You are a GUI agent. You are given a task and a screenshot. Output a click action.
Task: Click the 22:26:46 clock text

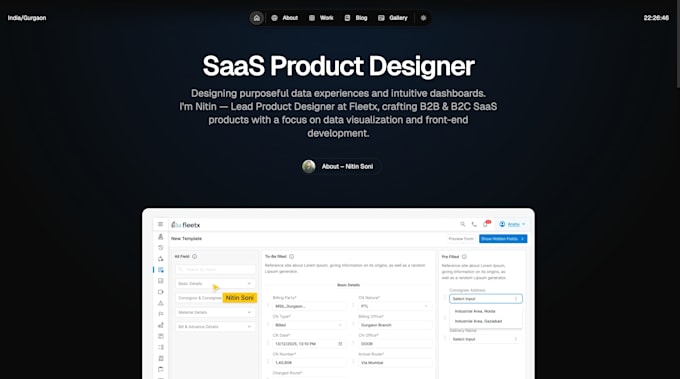(x=656, y=18)
